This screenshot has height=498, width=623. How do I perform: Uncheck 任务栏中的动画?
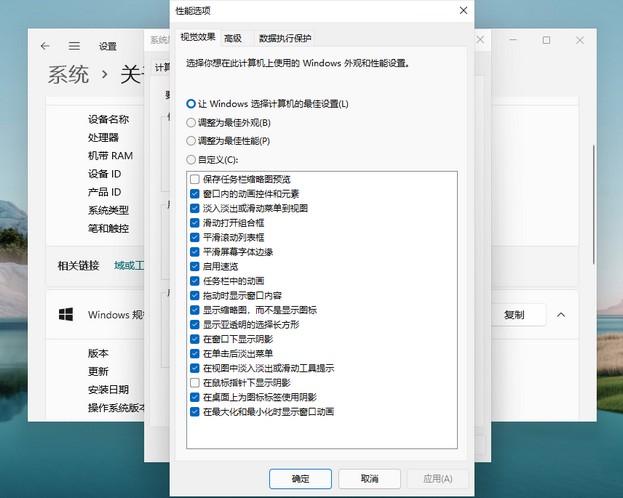(195, 281)
